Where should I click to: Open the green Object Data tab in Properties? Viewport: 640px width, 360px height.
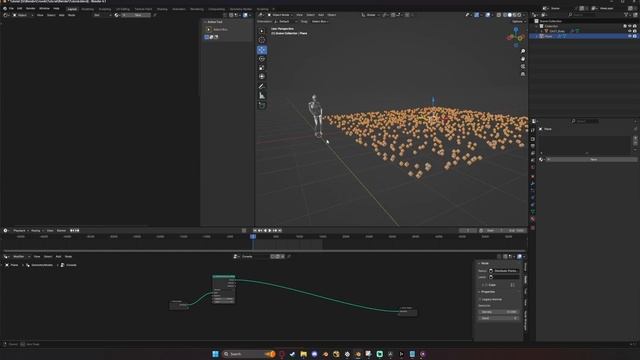533,212
